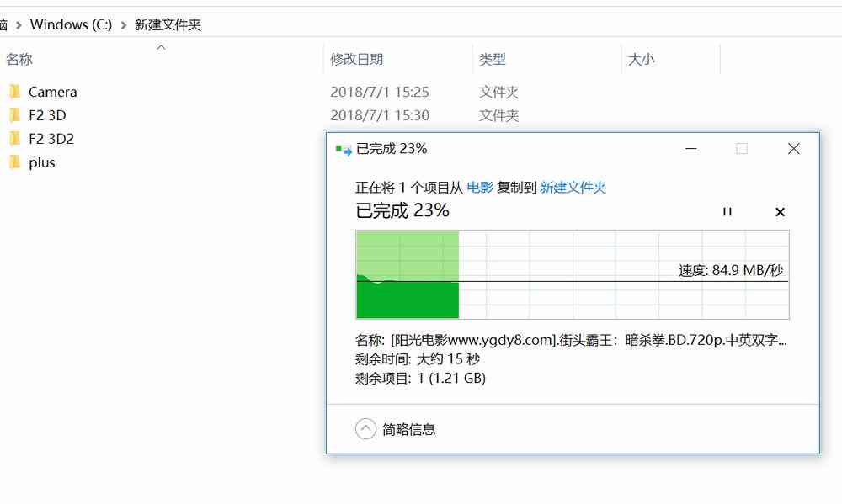
Task: Select the F2 3D folder icon
Action: [x=14, y=115]
